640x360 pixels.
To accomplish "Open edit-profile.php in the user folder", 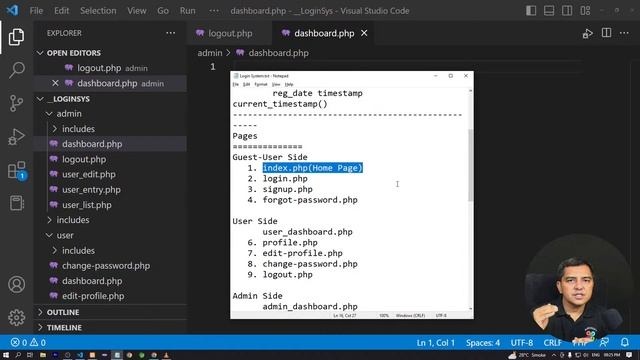I will tap(93, 296).
